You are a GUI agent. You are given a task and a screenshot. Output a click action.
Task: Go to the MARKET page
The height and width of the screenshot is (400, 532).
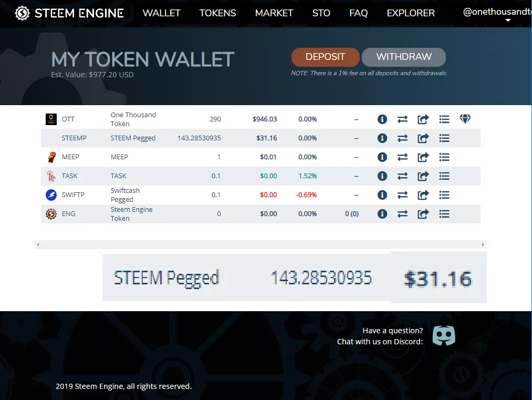pos(274,13)
